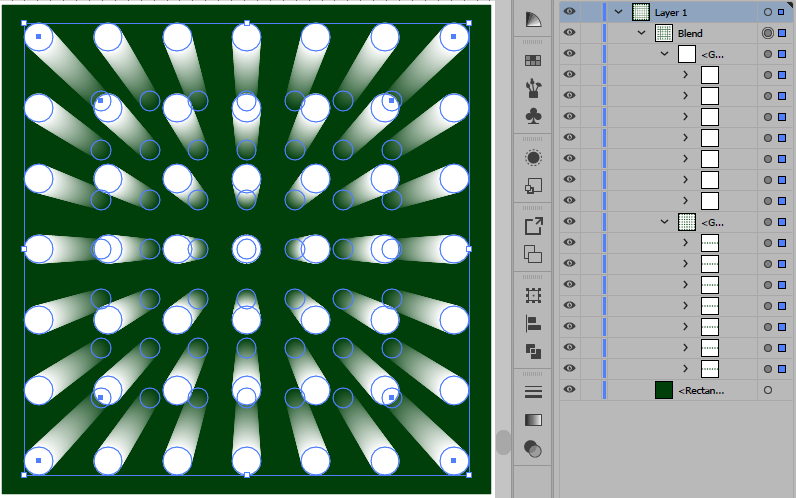Hide the white-thumbnail <G... group
Screen dimensions: 796x498
pyautogui.click(x=570, y=53)
